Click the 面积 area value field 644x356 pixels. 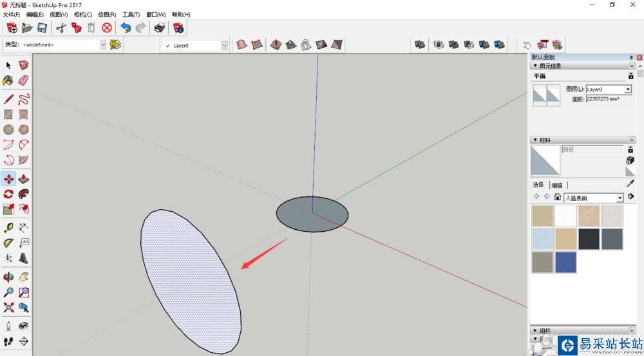[609, 99]
